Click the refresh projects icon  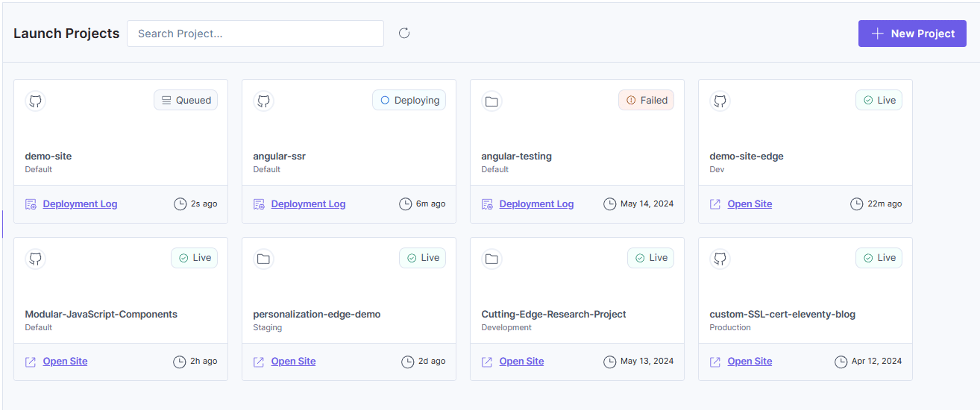tap(404, 33)
